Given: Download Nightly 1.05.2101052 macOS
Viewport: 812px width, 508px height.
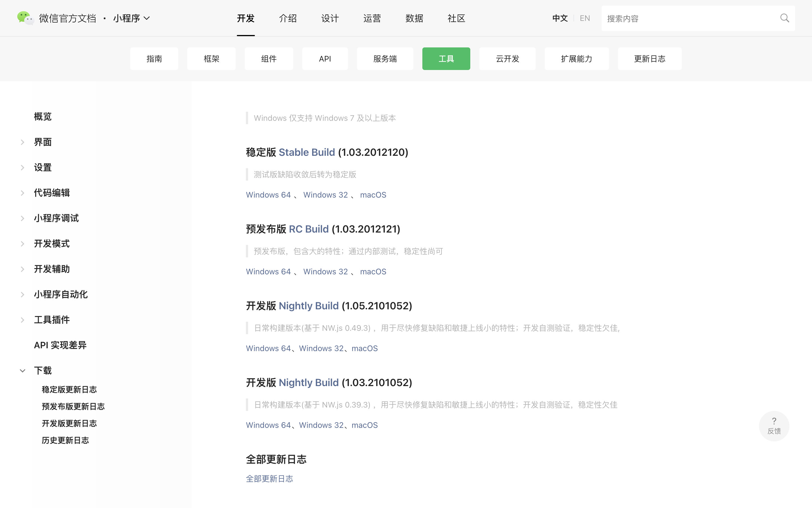Looking at the screenshot, I should [365, 349].
